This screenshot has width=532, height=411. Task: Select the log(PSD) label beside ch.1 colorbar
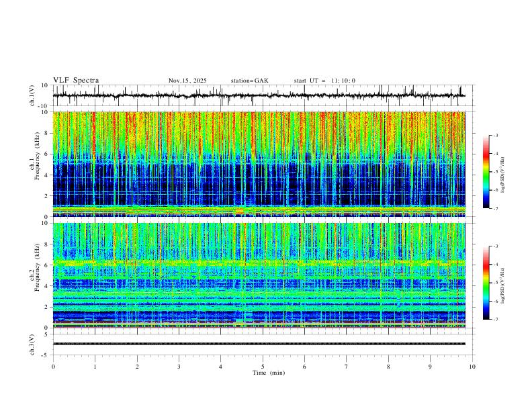point(502,175)
